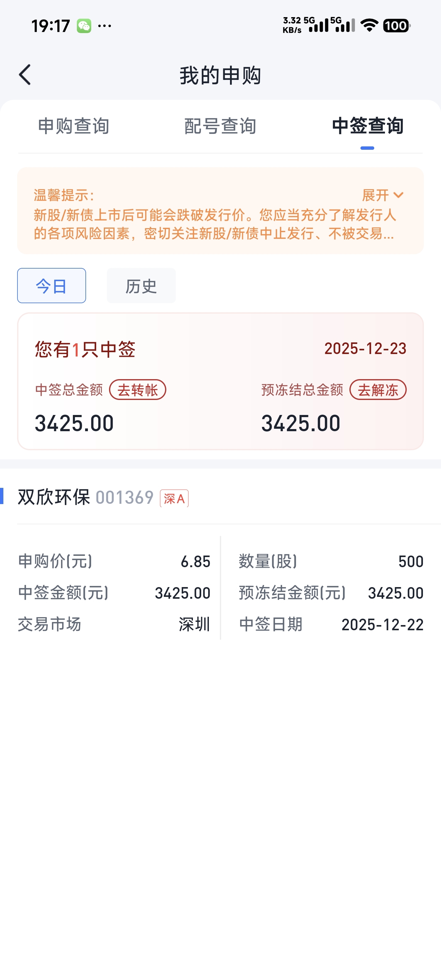Select the 中签查询 tab
The height and width of the screenshot is (980, 441).
pyautogui.click(x=367, y=126)
